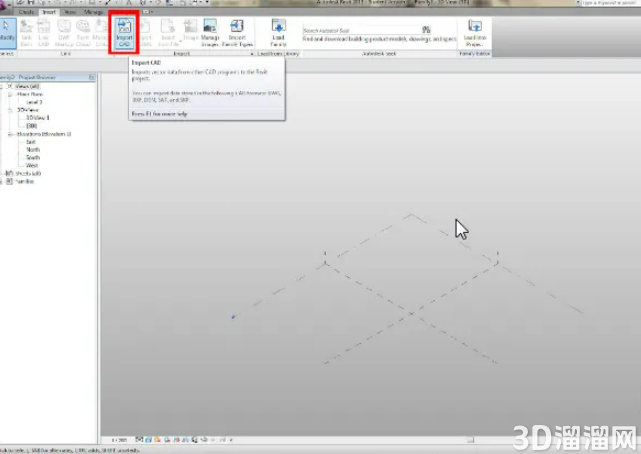
Task: Select the South elevation
Action: [33, 157]
